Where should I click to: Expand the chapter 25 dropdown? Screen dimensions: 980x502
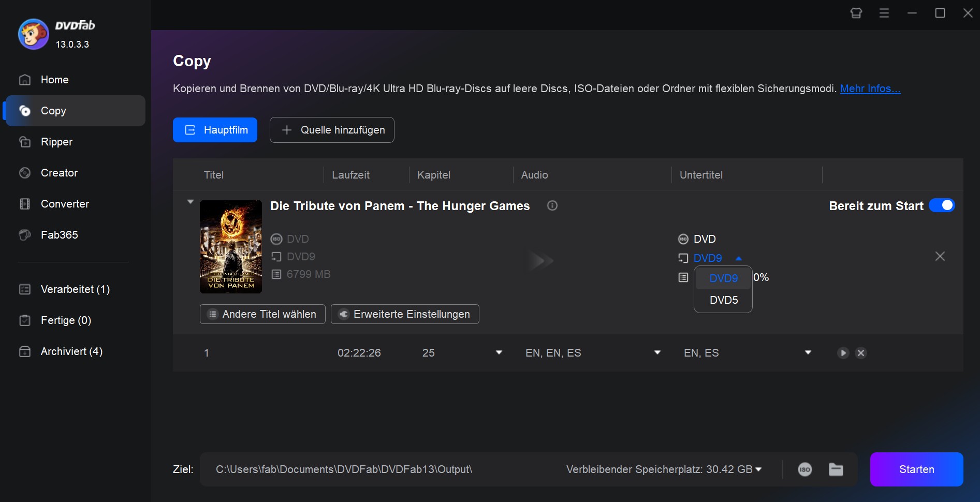pyautogui.click(x=499, y=352)
